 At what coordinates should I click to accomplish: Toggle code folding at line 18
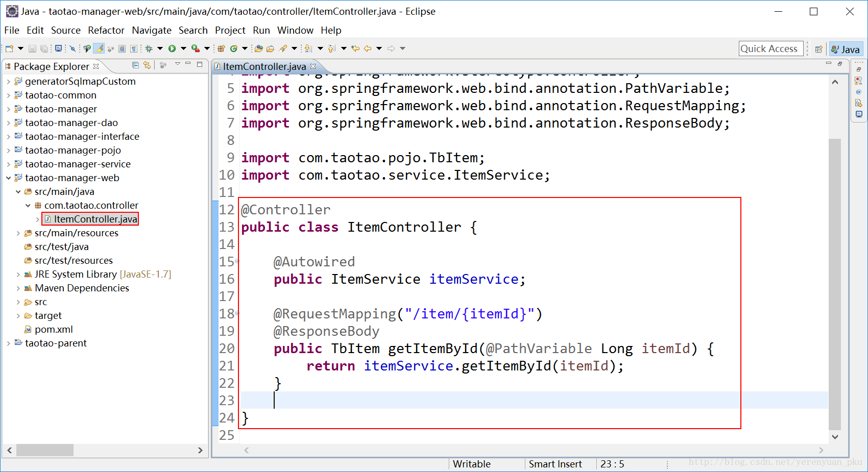pos(237,314)
